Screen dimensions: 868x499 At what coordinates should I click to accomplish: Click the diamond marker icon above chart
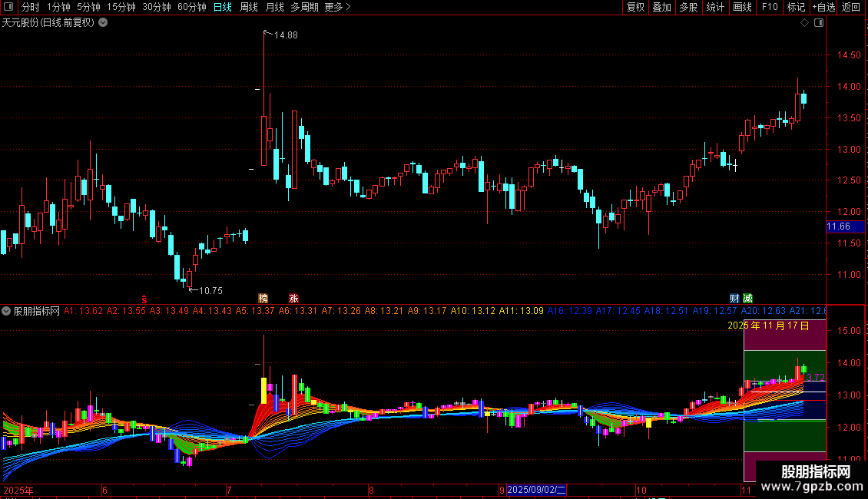[805, 23]
